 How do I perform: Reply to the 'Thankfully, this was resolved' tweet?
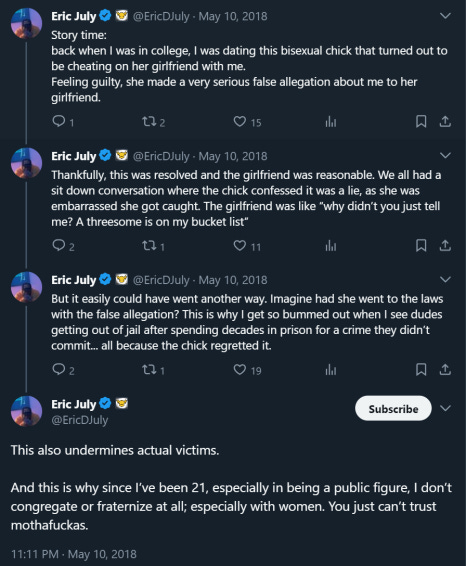pos(58,245)
